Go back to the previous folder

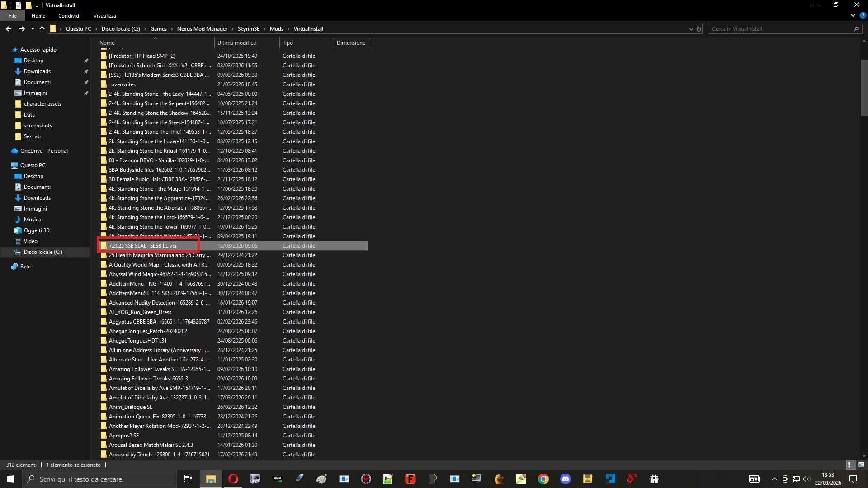pyautogui.click(x=9, y=29)
